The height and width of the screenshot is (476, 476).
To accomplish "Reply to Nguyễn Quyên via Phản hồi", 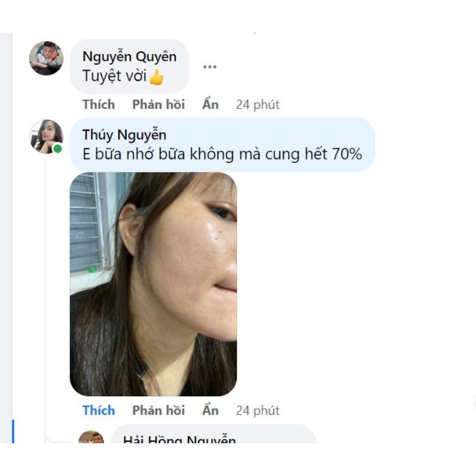I will [158, 105].
